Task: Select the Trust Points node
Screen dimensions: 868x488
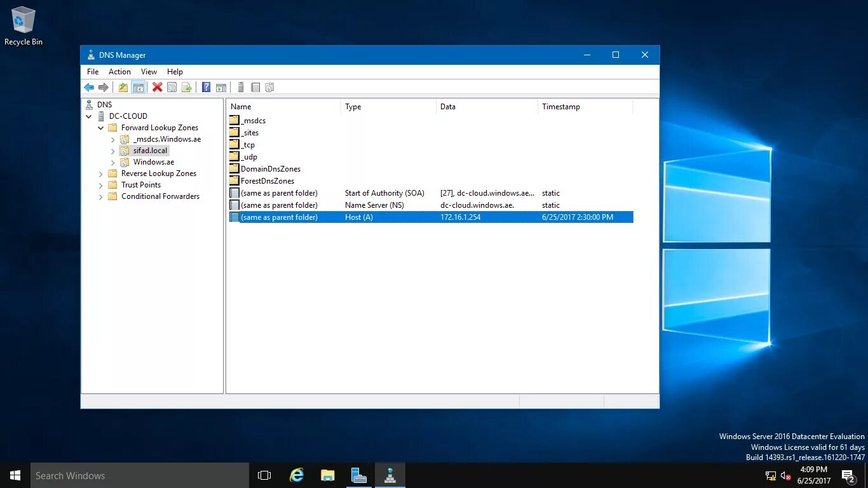Action: (x=140, y=184)
